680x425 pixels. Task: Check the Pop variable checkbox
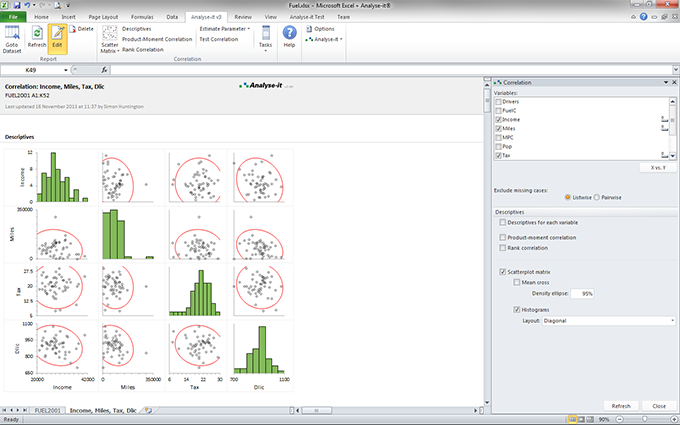click(x=498, y=147)
